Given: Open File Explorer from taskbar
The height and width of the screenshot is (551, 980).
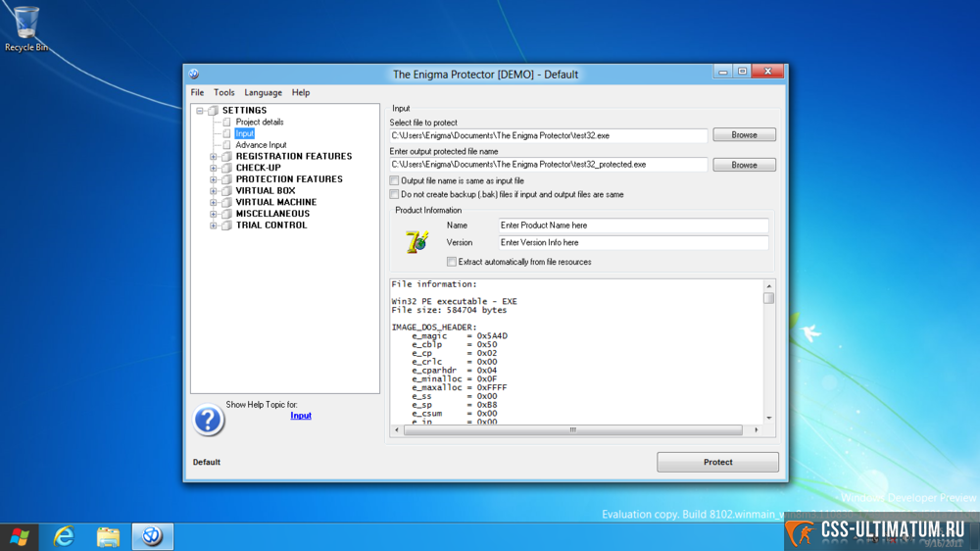Looking at the screenshot, I should tap(108, 536).
